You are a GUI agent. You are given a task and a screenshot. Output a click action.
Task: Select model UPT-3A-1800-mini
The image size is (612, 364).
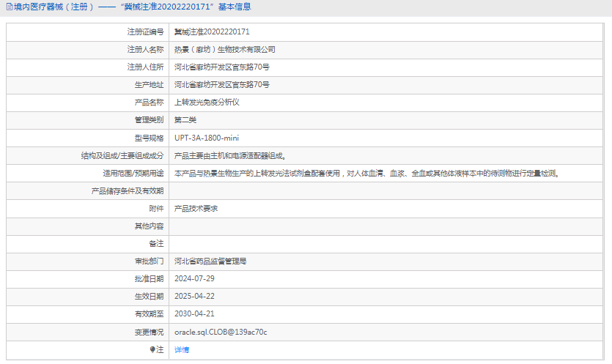point(207,138)
